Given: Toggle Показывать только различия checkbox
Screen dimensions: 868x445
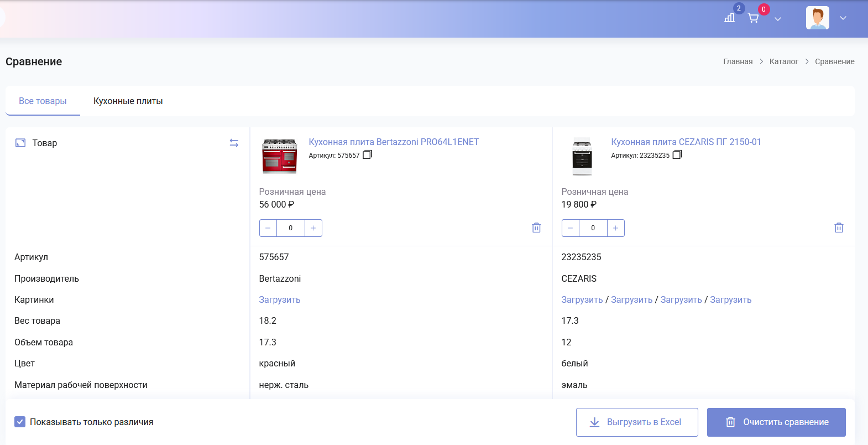Looking at the screenshot, I should (x=20, y=422).
